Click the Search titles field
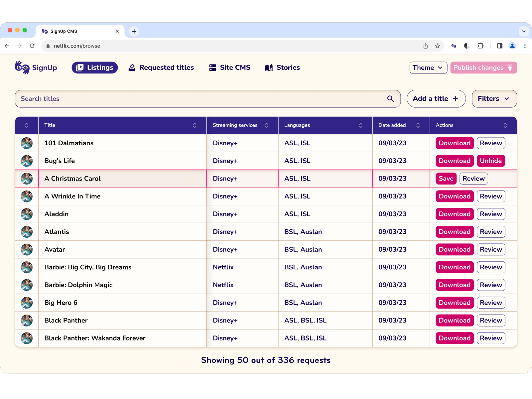This screenshot has height=399, width=532. (x=207, y=99)
